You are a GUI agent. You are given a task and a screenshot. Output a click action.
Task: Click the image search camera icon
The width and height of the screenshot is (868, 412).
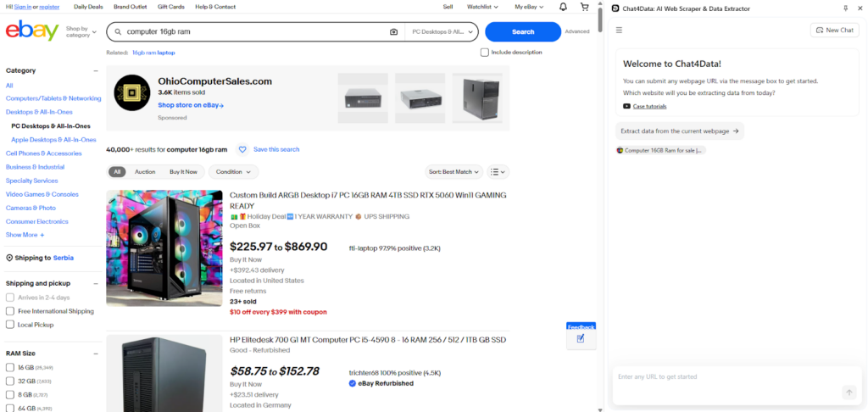(393, 32)
